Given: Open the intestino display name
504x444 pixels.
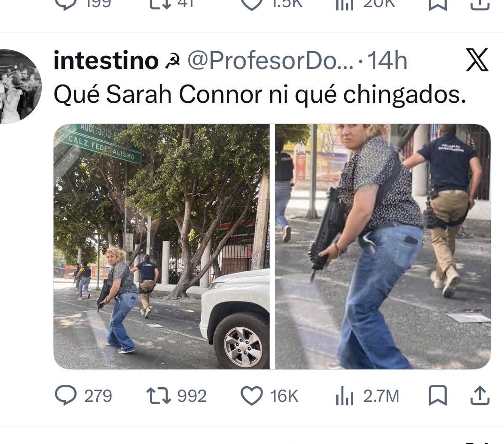Looking at the screenshot, I should coord(106,61).
